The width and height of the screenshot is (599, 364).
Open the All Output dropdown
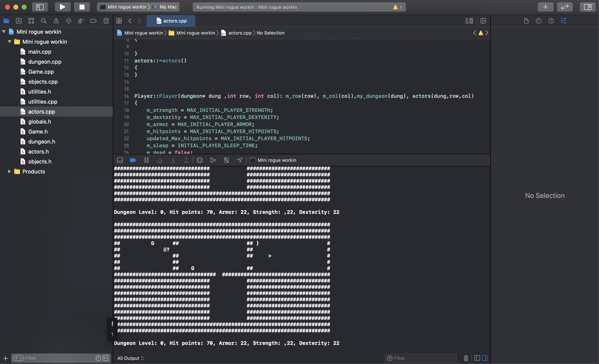click(130, 358)
